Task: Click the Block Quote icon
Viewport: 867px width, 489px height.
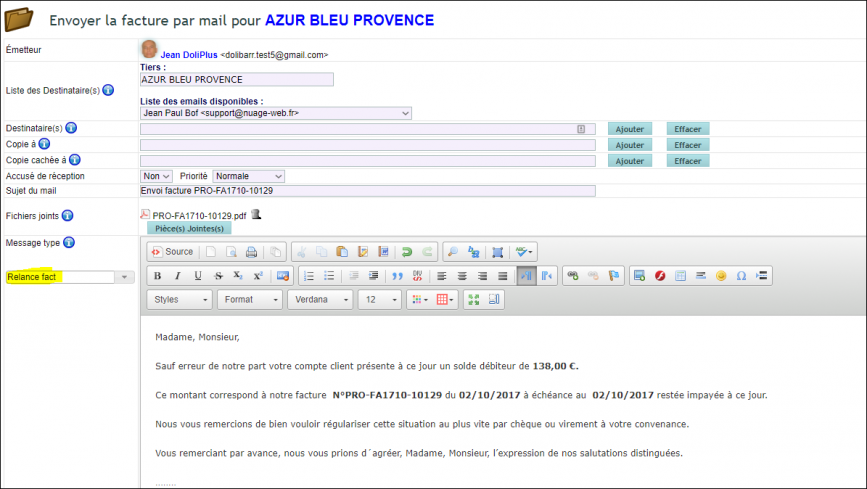Action: (x=397, y=275)
